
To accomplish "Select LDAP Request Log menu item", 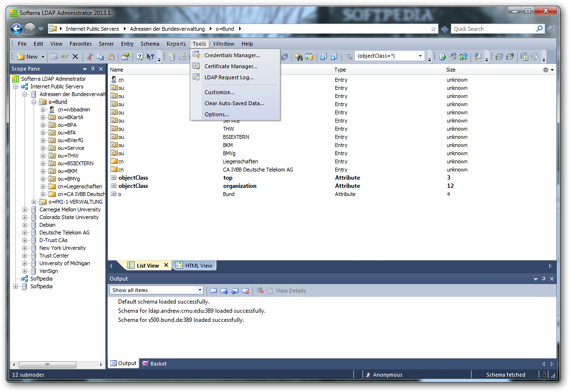I will coord(235,77).
